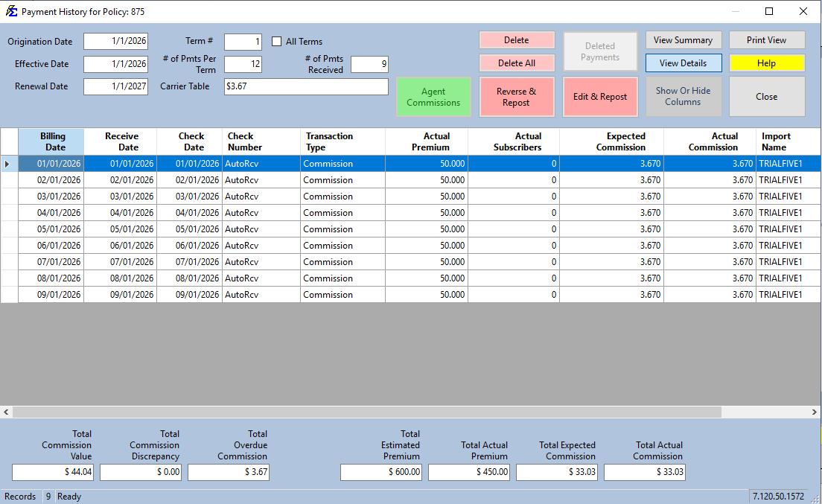The image size is (822, 504).
Task: Click Total Commission Discrepancy field
Action: (x=141, y=472)
